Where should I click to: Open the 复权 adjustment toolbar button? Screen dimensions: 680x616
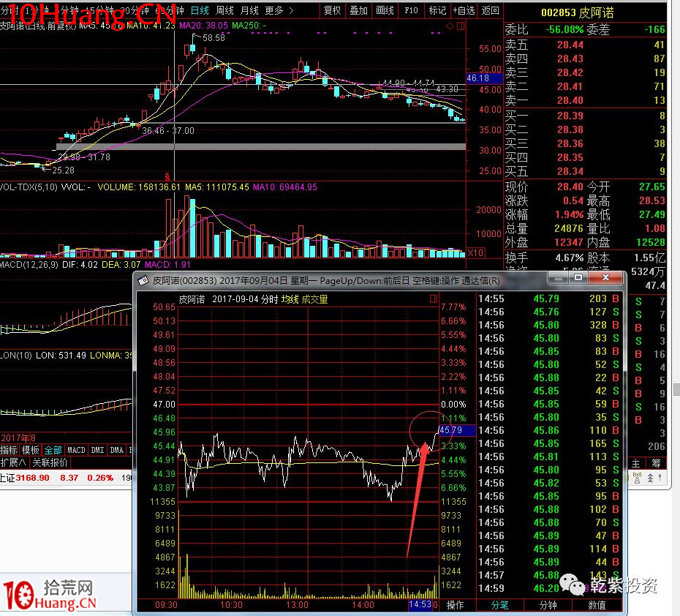coord(333,10)
